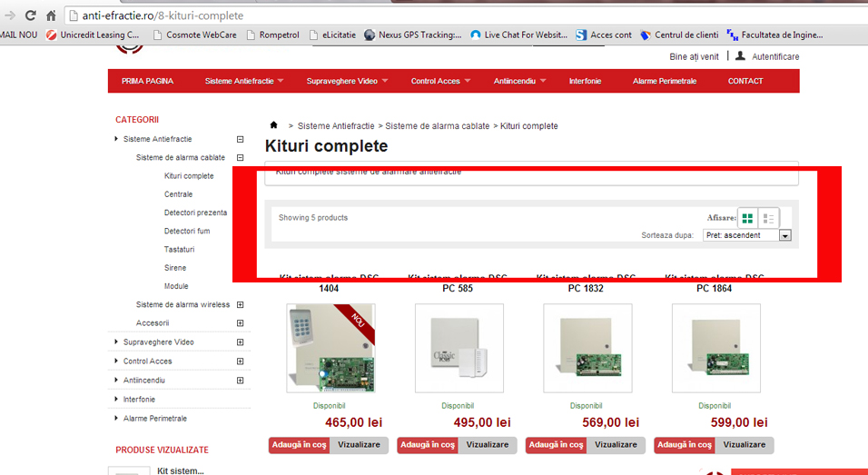Click the address bar URL field

465,15
